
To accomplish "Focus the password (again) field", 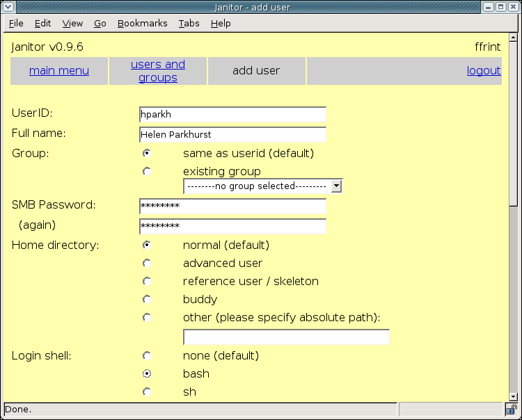I will coord(232,226).
